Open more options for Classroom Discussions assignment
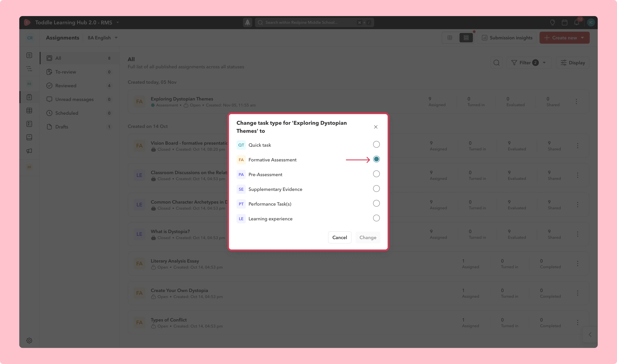 (578, 175)
